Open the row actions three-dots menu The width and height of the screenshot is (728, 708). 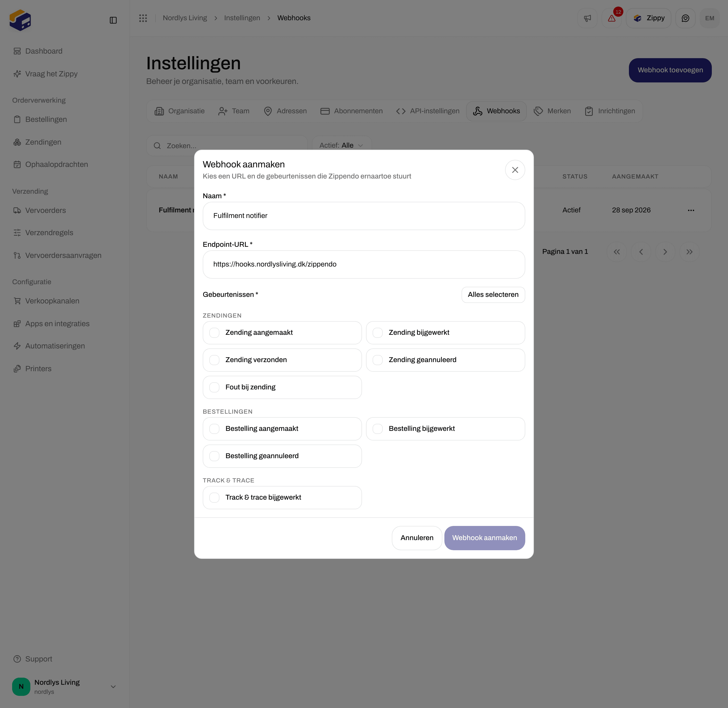coord(691,210)
